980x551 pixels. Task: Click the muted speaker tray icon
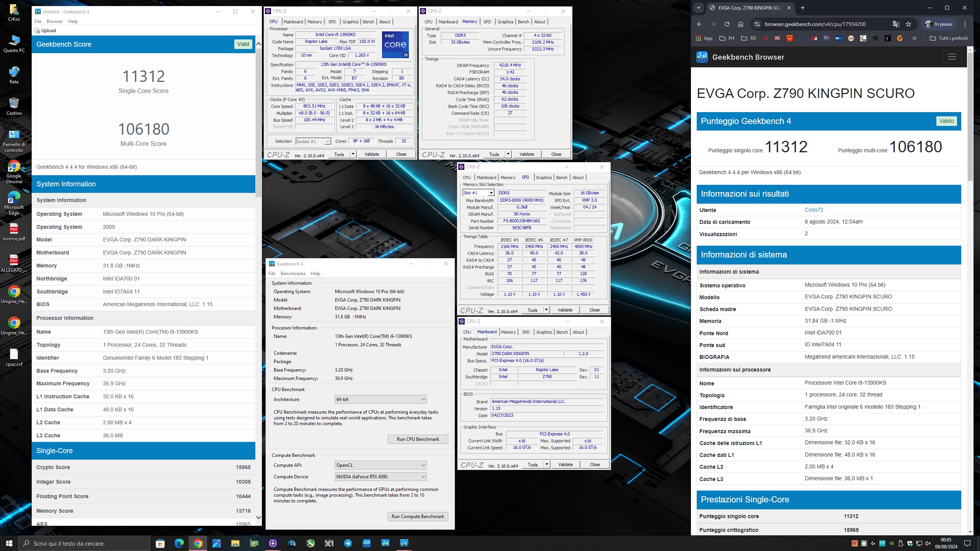pyautogui.click(x=928, y=543)
